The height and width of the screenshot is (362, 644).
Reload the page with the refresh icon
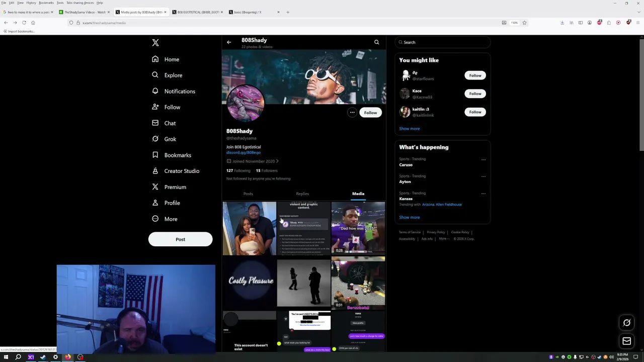pos(24,23)
